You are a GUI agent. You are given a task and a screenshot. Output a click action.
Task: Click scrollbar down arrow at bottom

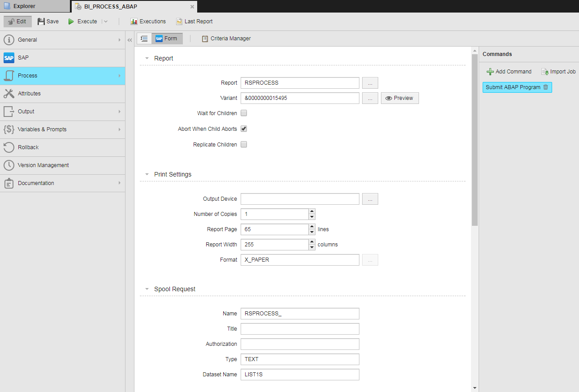475,388
